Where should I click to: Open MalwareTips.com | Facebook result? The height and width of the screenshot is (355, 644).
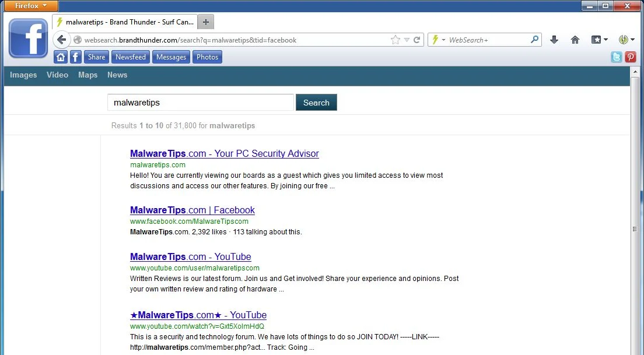coord(192,210)
